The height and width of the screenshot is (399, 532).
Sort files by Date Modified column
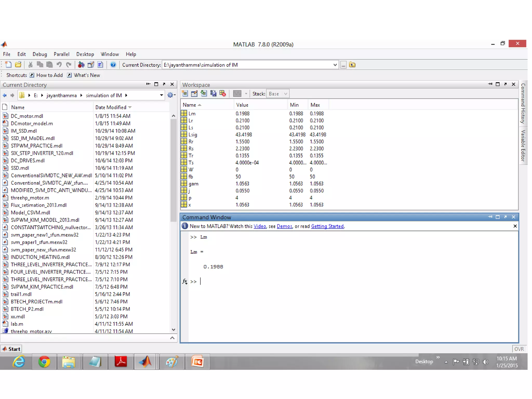tap(111, 107)
